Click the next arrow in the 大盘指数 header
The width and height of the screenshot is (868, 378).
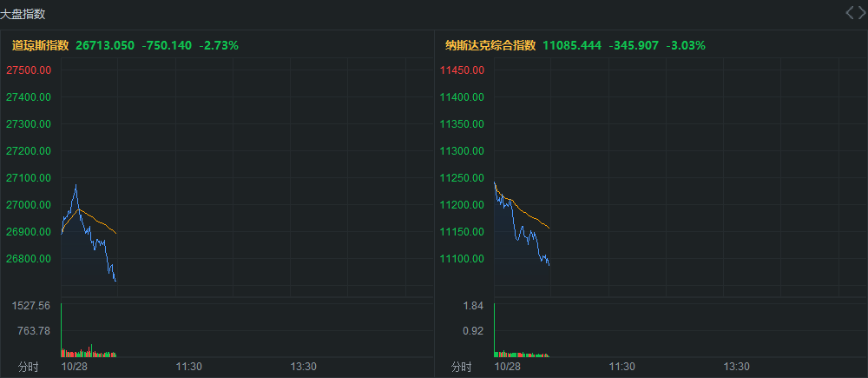coord(861,13)
